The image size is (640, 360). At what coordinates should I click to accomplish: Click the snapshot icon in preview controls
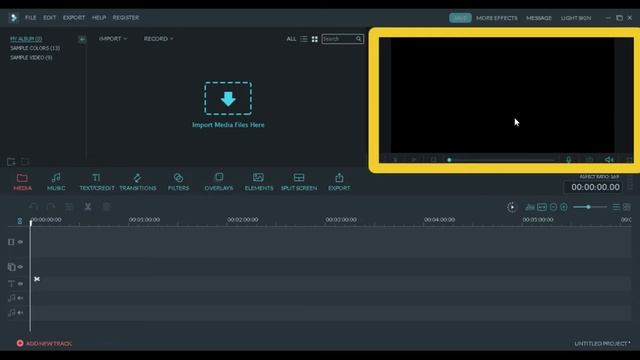(x=589, y=160)
